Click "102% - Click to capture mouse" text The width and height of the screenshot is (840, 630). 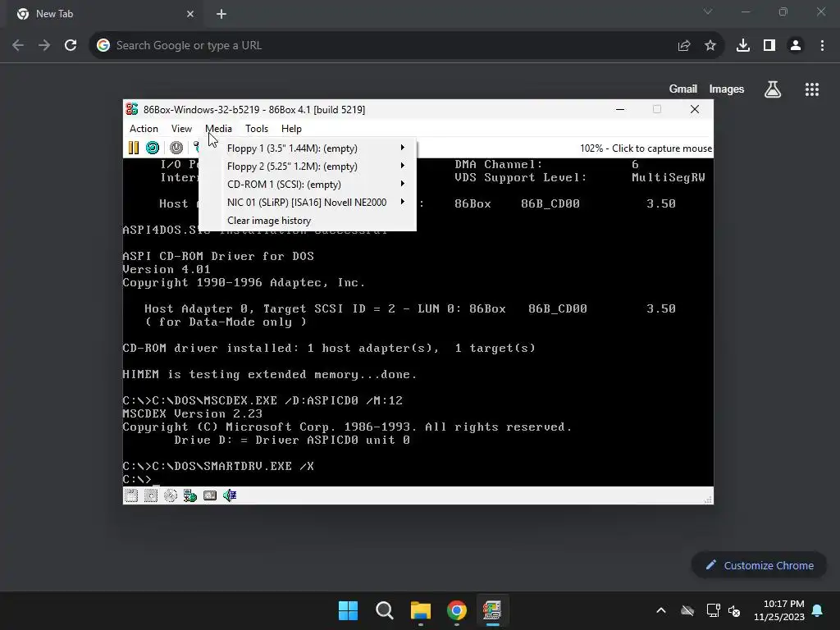(646, 148)
